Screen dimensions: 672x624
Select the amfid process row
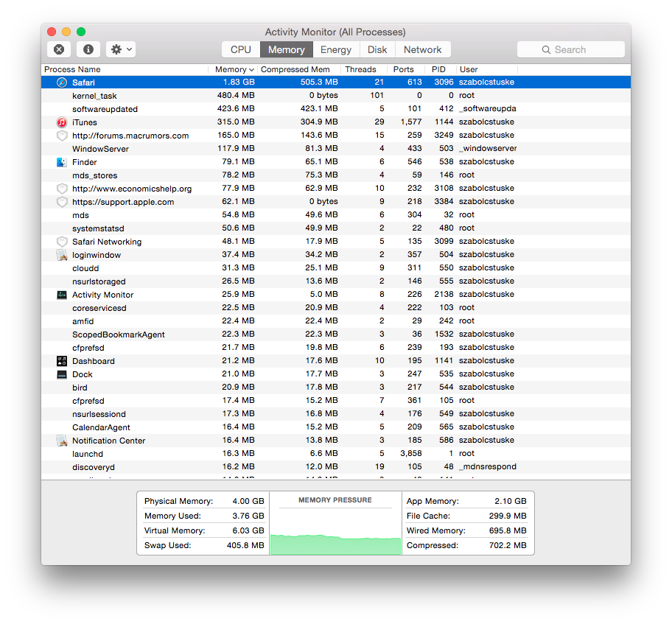point(336,321)
